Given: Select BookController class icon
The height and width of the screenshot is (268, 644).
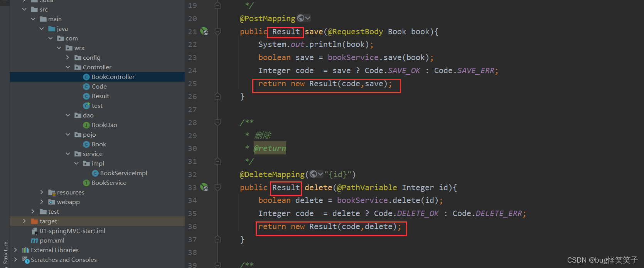Looking at the screenshot, I should pyautogui.click(x=86, y=77).
